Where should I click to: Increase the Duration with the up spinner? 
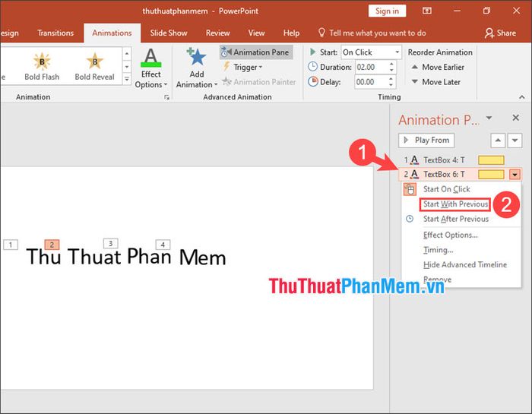point(391,64)
